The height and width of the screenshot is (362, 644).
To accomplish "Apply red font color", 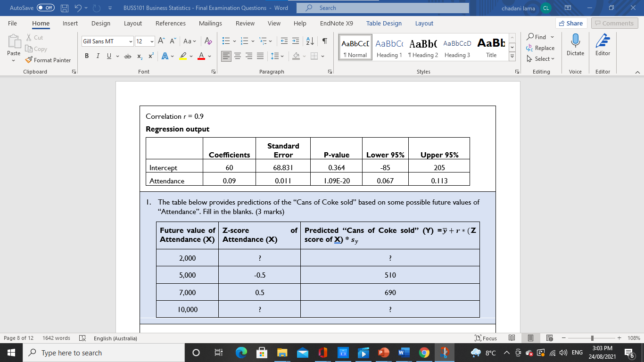I will point(200,56).
